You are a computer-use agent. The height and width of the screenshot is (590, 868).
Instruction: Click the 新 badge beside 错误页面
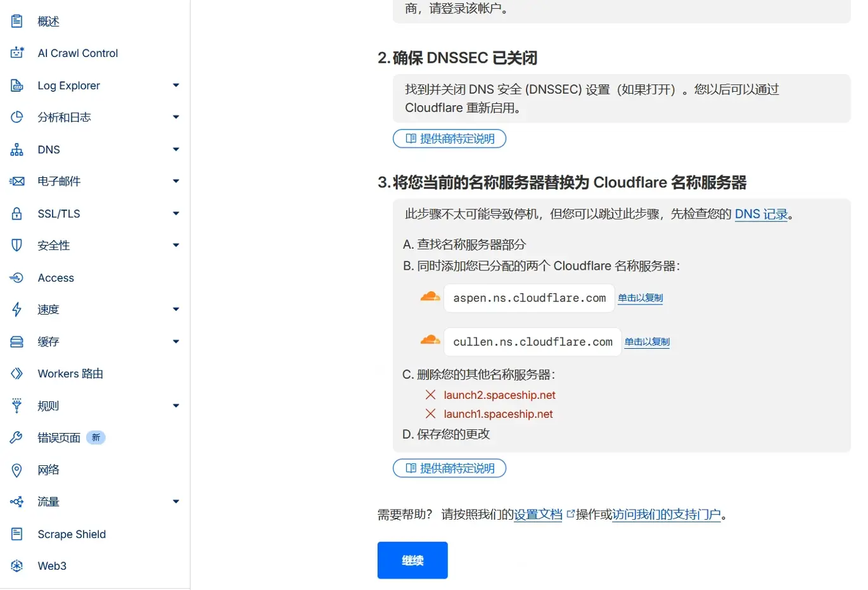click(96, 437)
